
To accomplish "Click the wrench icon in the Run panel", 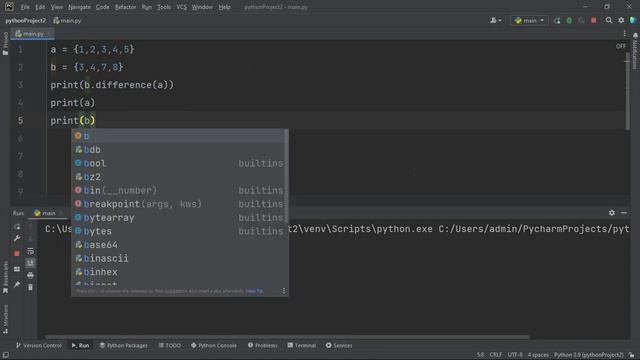I will click(17, 239).
